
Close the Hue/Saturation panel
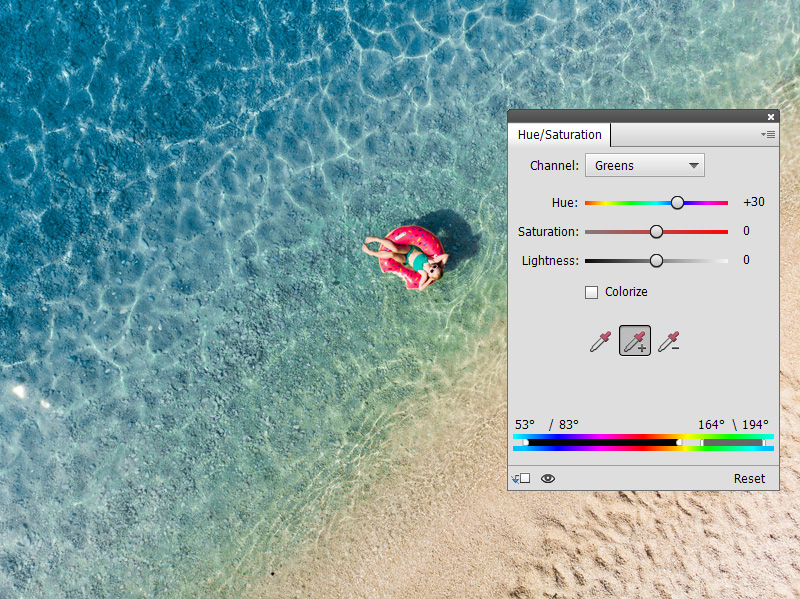(770, 116)
